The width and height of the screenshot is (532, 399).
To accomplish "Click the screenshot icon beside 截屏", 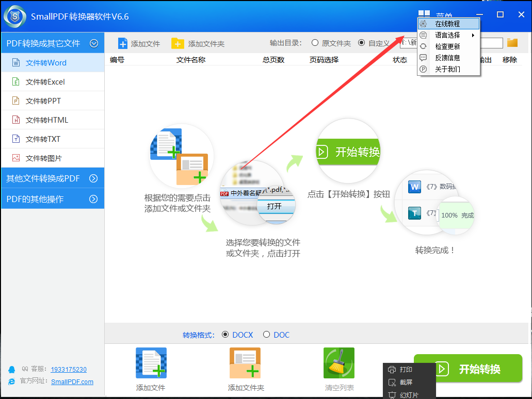I will [x=392, y=383].
